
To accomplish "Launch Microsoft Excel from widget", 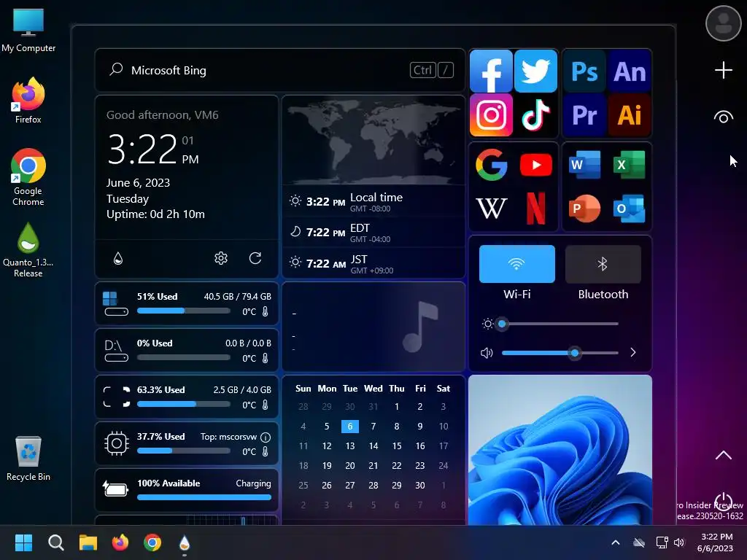I will (630, 165).
